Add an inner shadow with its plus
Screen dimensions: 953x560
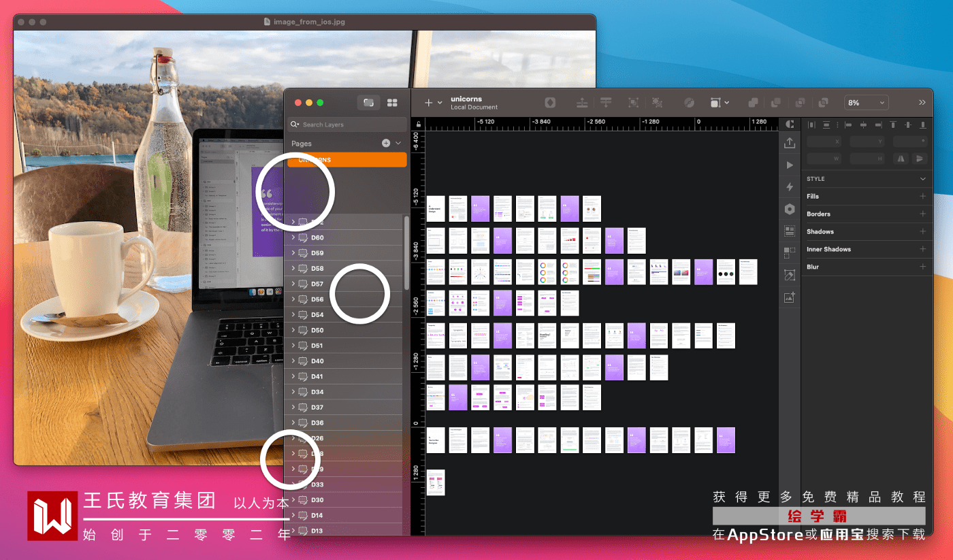click(x=923, y=249)
